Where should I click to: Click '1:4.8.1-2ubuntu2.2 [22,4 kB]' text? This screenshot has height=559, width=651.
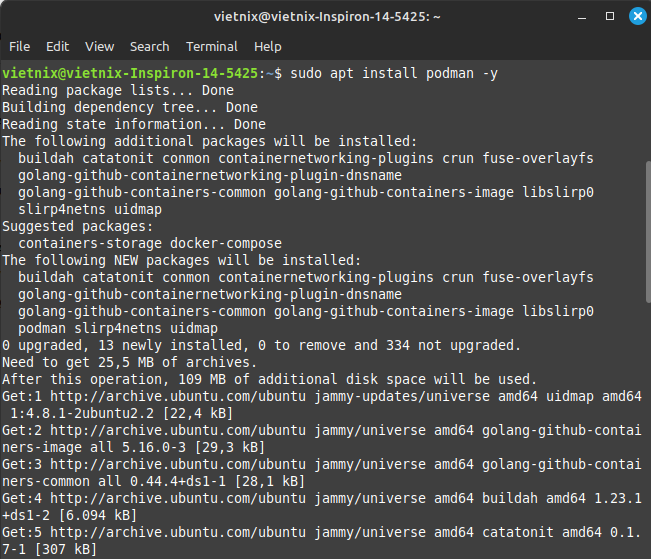pyautogui.click(x=121, y=414)
